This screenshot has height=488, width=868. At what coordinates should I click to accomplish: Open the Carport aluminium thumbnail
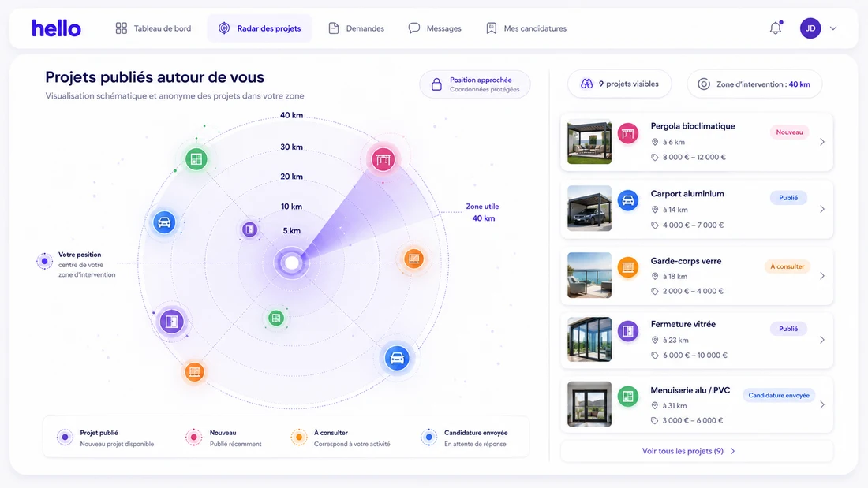click(x=589, y=209)
